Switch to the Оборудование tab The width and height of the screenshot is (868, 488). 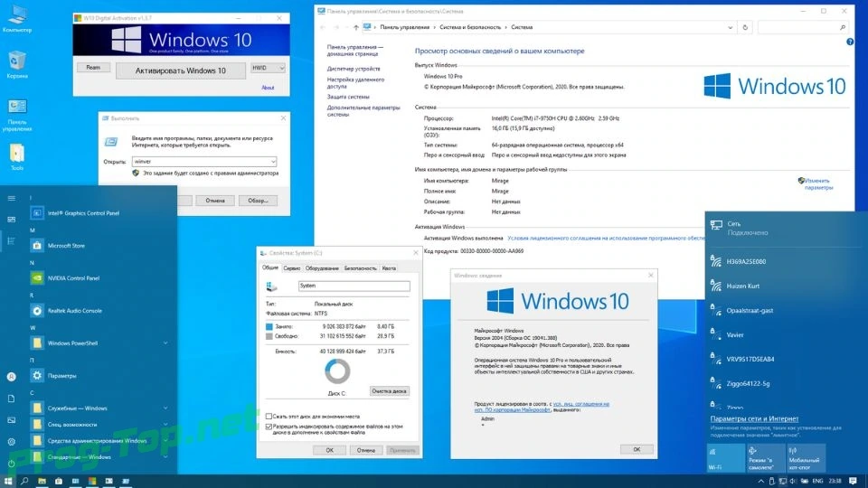tap(322, 268)
